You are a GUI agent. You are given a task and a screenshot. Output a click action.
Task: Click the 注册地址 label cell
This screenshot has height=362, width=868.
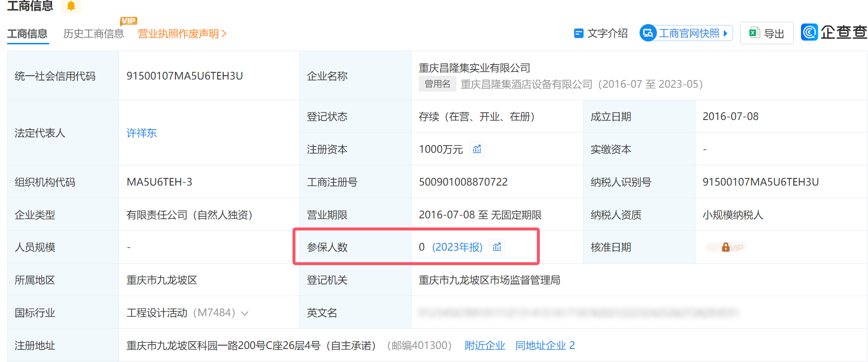click(63, 346)
